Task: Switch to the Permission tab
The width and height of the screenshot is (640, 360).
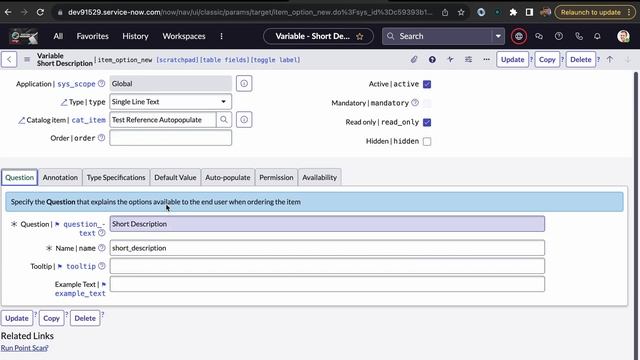Action: 276,178
